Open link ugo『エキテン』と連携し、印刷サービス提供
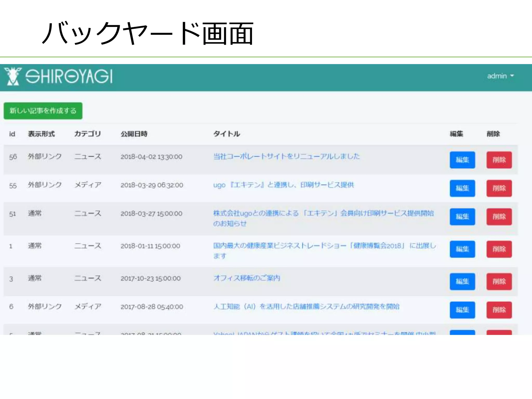532x399 pixels. (283, 185)
